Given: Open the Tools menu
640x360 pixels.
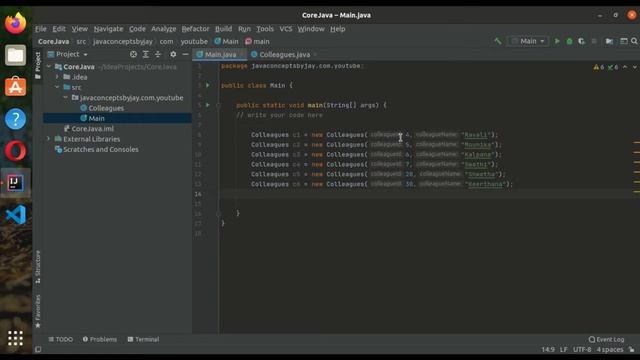Looking at the screenshot, I should coord(265,29).
